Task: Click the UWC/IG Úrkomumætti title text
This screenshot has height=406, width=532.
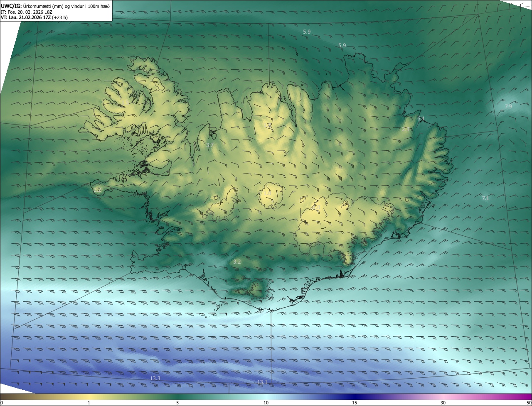Action: click(55, 6)
